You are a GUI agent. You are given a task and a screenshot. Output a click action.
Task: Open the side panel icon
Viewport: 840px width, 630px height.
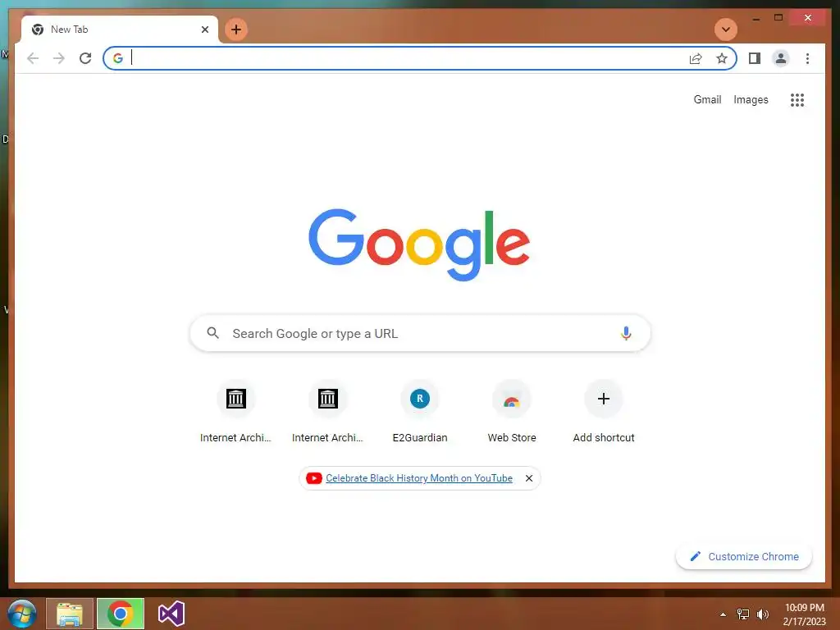755,58
